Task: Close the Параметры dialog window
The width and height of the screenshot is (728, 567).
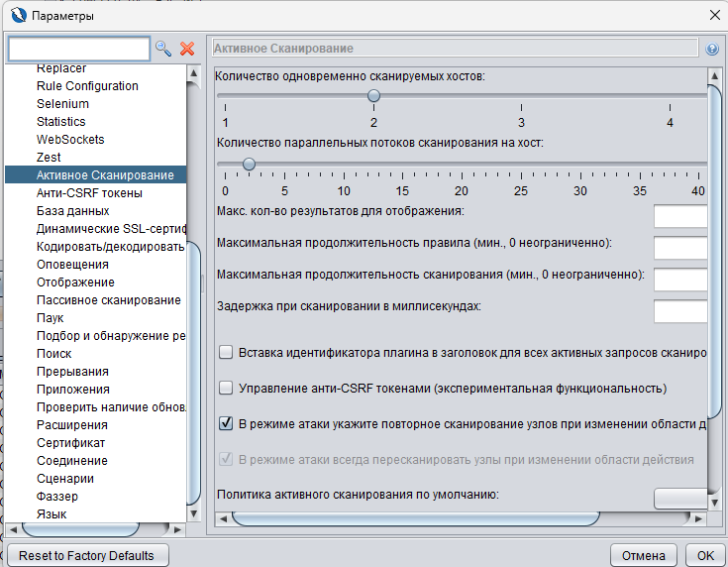Action: click(715, 15)
